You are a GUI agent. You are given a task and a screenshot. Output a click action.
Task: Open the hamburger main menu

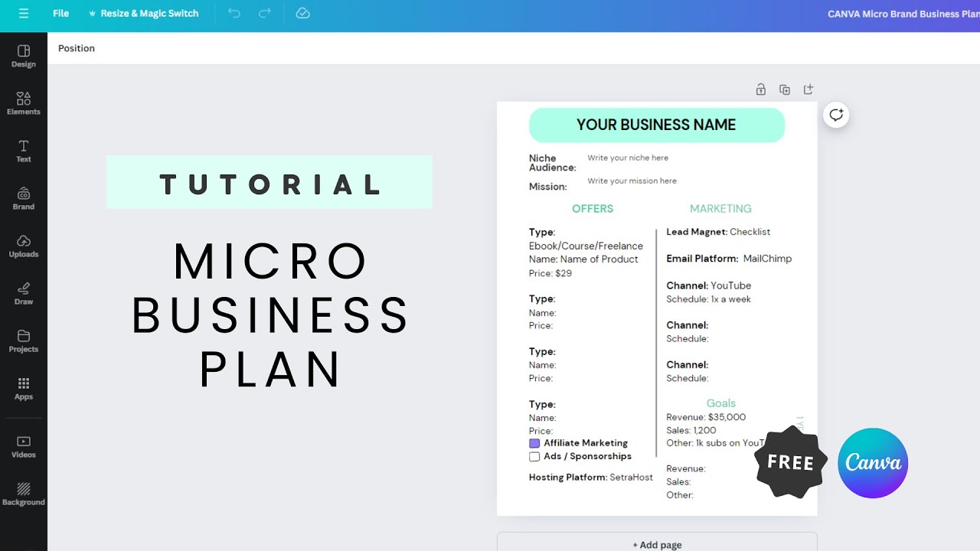coord(23,14)
